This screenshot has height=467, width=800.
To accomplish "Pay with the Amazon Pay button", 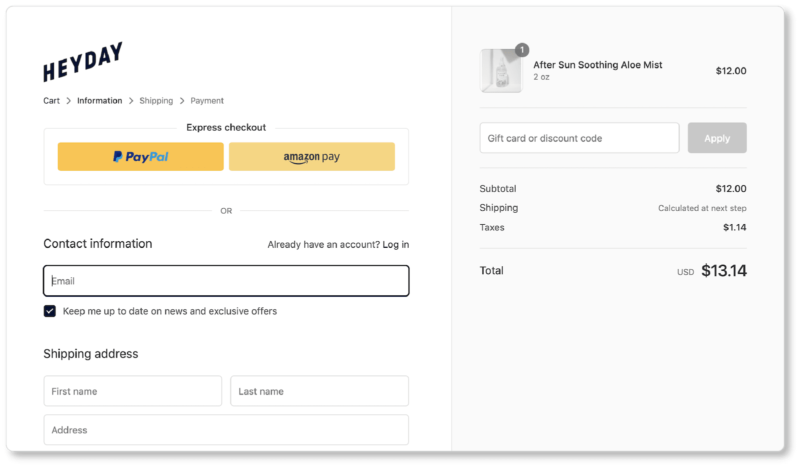I will click(311, 157).
